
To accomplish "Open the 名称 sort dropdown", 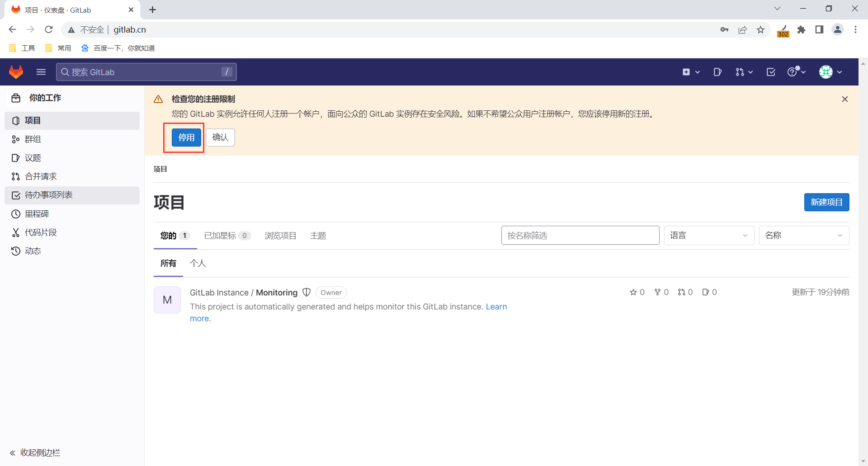I will pyautogui.click(x=804, y=235).
